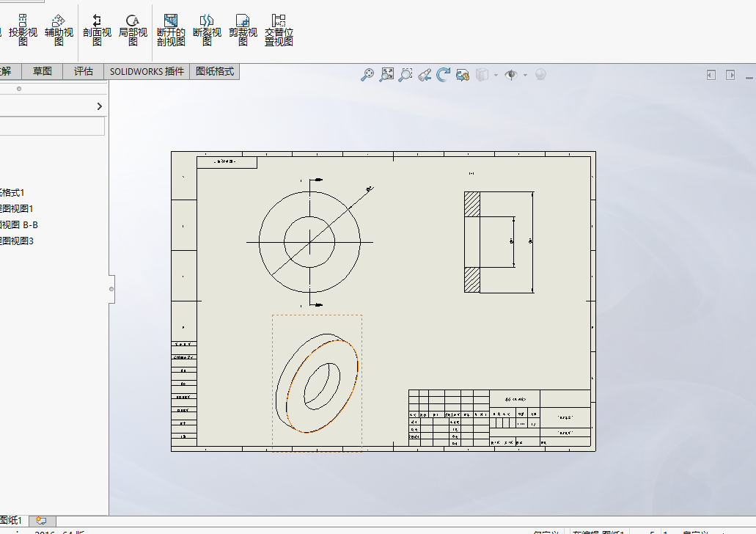Click the right panel expand icon at top right
This screenshot has width=756, height=534.
pos(730,75)
